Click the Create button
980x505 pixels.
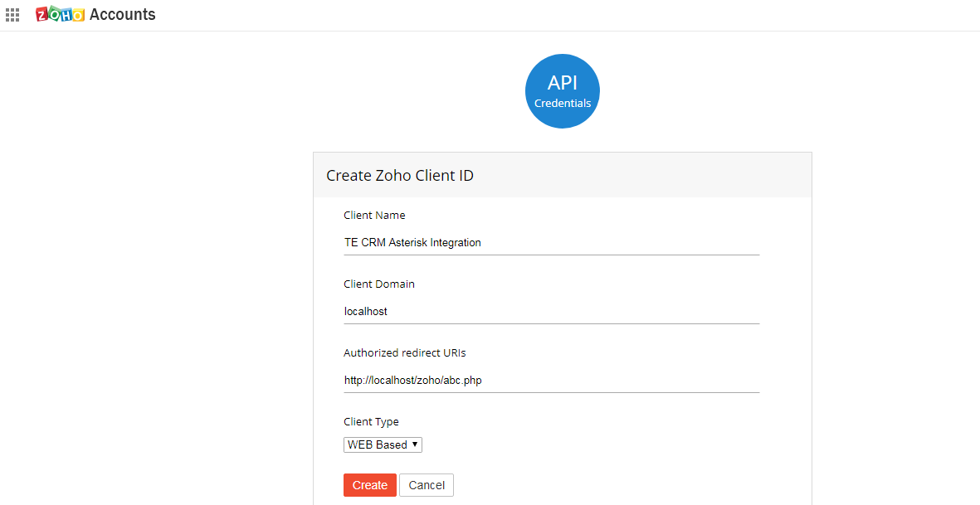370,485
